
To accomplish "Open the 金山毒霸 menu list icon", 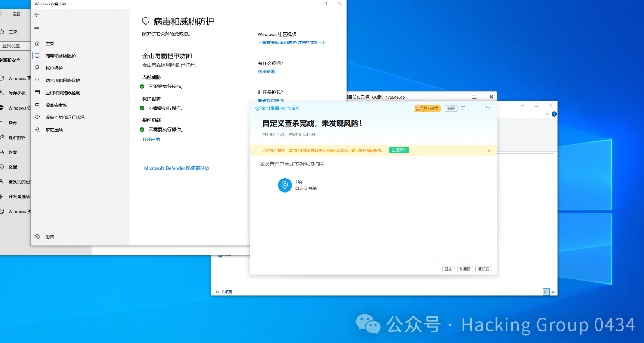I will click(463, 108).
